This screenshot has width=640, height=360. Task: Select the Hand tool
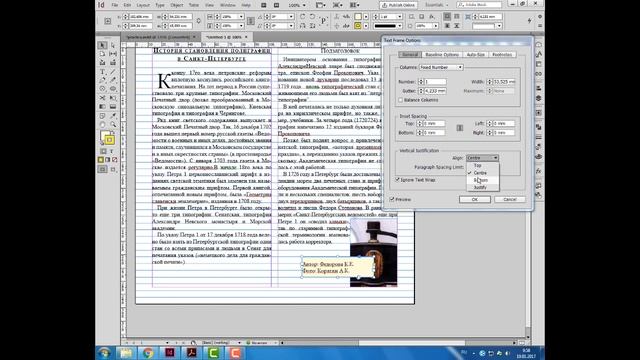tap(102, 124)
